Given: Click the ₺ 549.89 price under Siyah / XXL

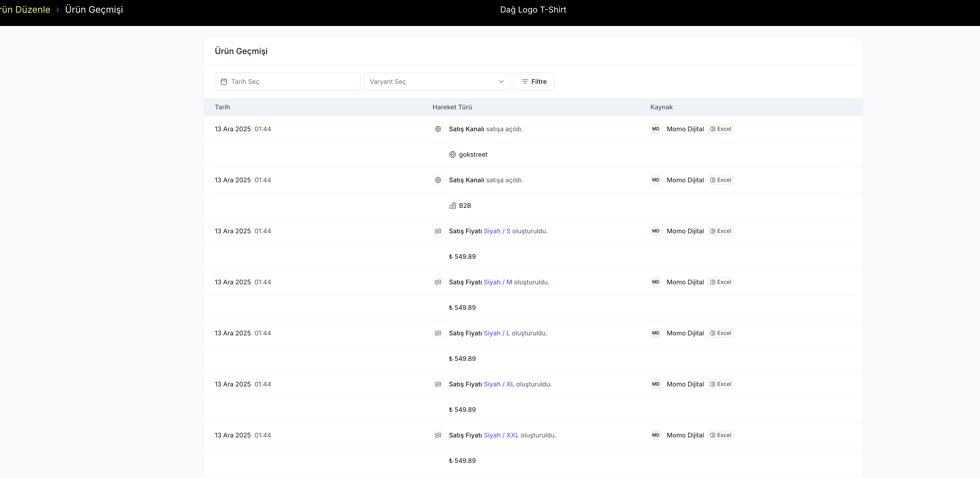Looking at the screenshot, I should 462,460.
